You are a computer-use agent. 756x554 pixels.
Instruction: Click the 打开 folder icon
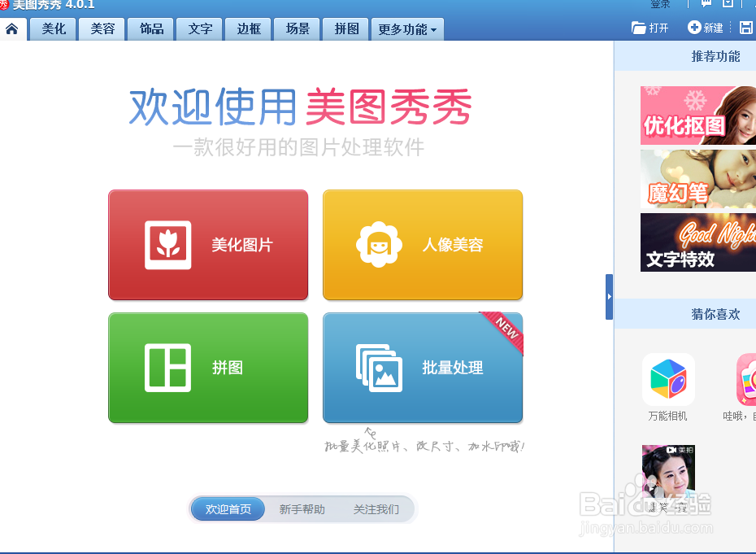638,28
